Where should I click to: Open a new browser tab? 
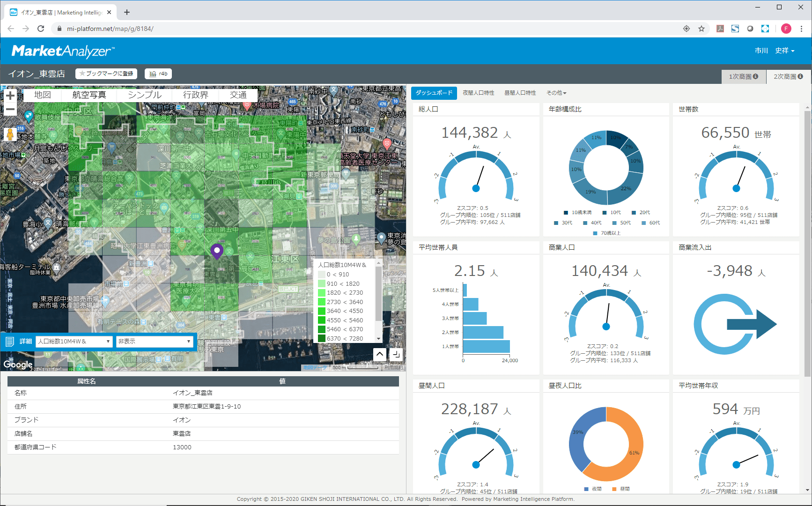point(127,12)
